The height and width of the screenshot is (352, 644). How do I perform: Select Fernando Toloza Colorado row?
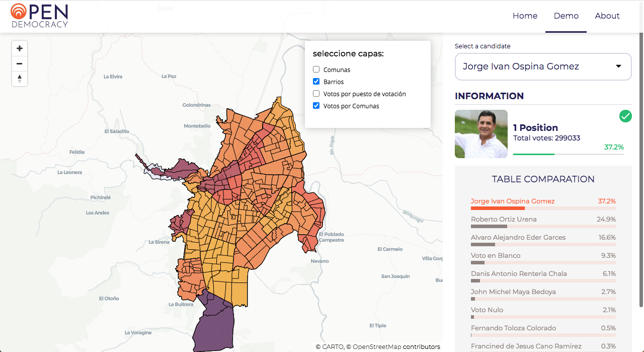(x=543, y=330)
